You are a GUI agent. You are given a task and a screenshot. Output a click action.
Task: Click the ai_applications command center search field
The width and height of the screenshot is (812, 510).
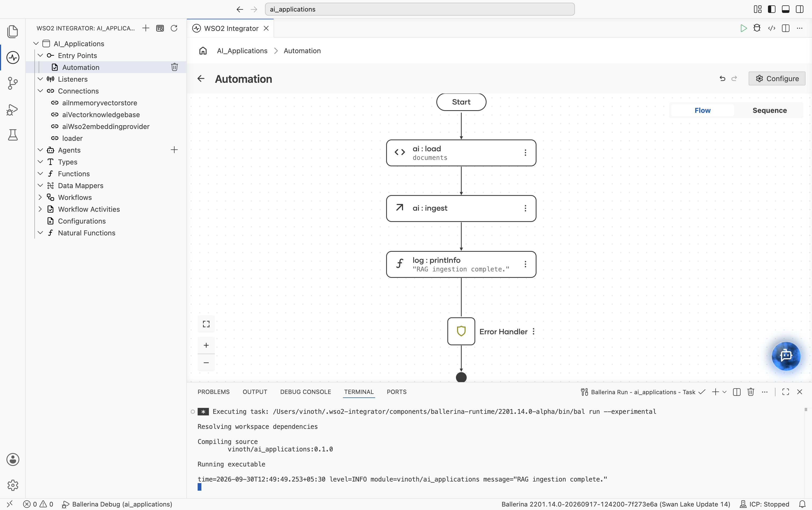point(420,9)
